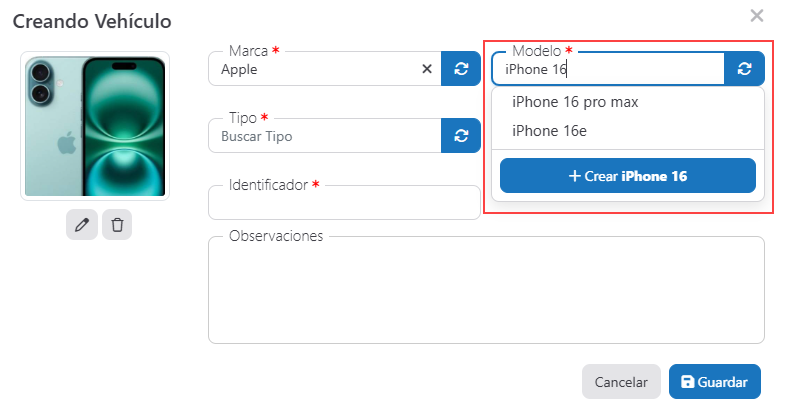Select iPhone 16 pro max option
Screen dimensions: 786x412
[575, 102]
